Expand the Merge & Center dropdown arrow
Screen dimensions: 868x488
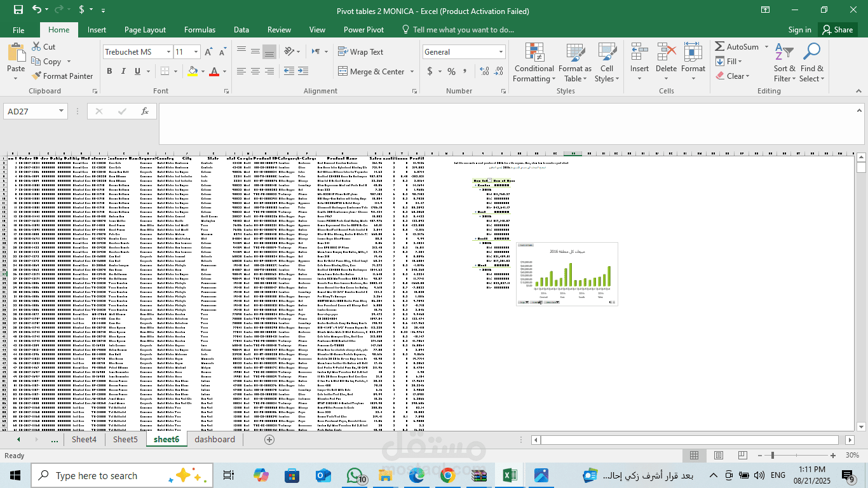point(410,71)
